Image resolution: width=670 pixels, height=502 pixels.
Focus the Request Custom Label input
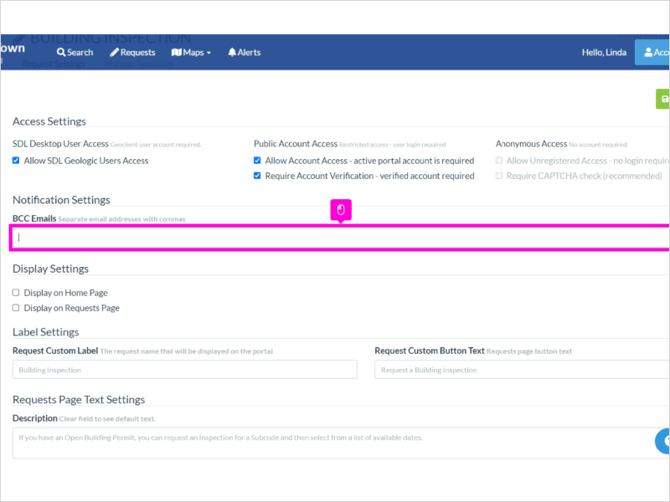(x=185, y=370)
